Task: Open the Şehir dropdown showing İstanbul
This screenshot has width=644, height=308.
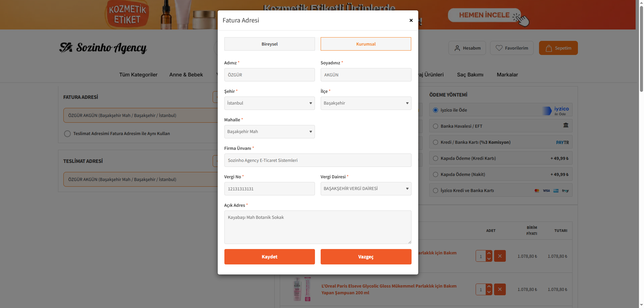Action: coord(270,103)
